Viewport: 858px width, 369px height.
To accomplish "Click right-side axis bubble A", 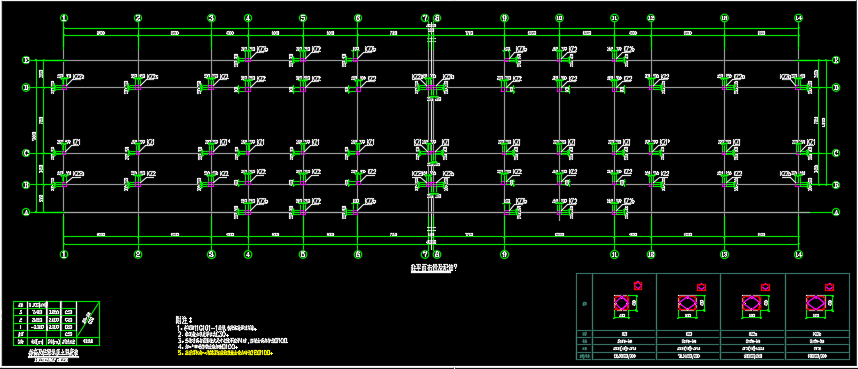I will pyautogui.click(x=835, y=211).
